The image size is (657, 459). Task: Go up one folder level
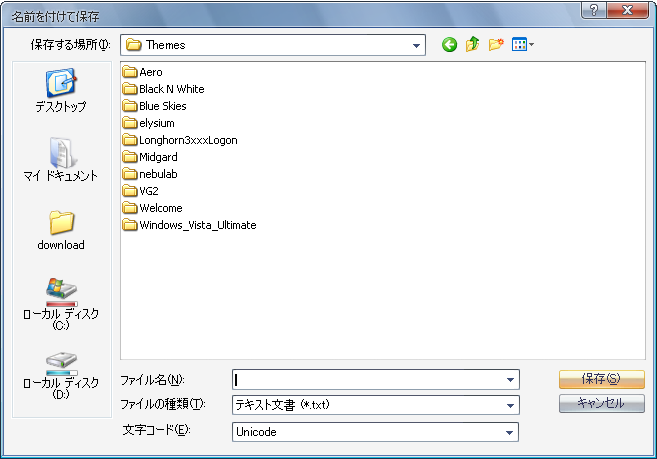472,44
